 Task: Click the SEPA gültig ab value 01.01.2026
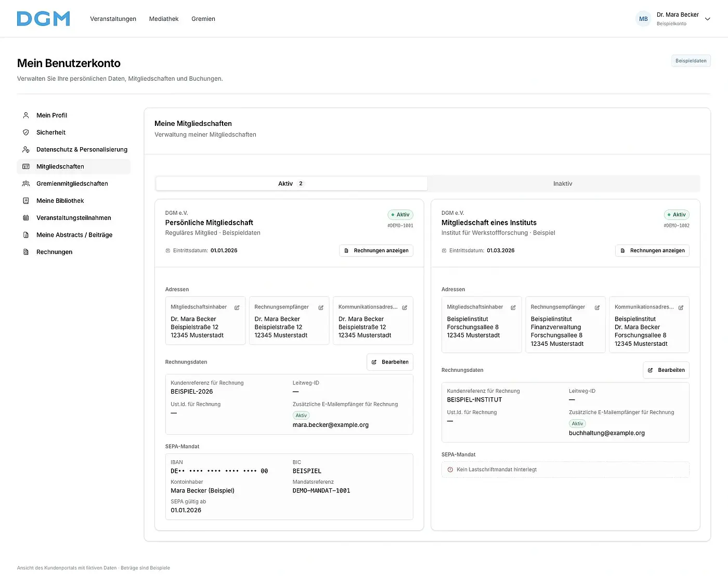tap(186, 511)
